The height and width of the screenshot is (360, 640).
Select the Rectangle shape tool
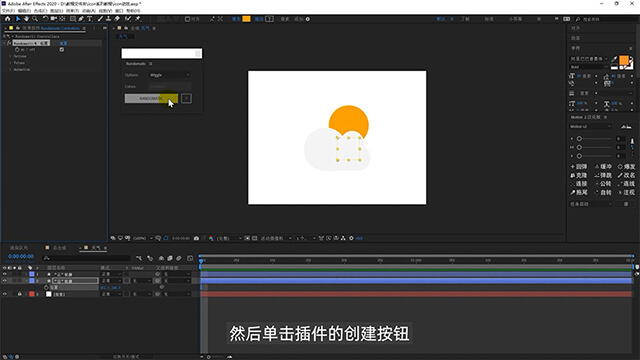[x=73, y=19]
